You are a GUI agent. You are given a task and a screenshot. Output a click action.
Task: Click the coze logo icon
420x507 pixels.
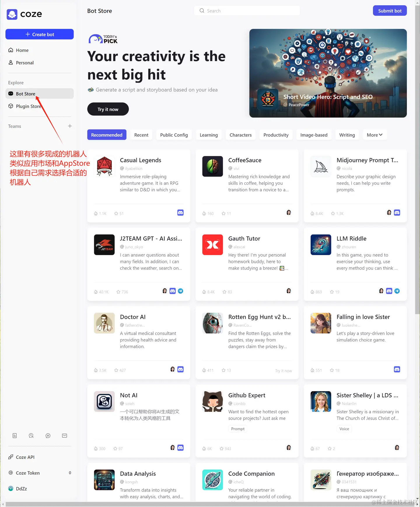(12, 14)
